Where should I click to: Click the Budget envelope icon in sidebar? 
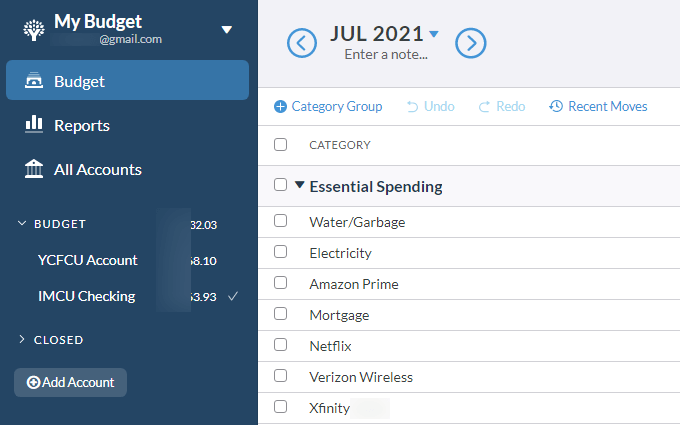point(34,82)
